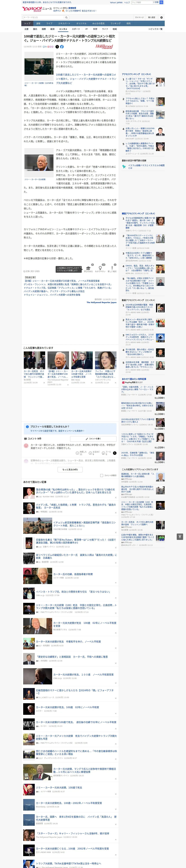Screen dimensions: 186x868
Task: Click the scroll-to-top arrow button
Action: tap(180, 537)
